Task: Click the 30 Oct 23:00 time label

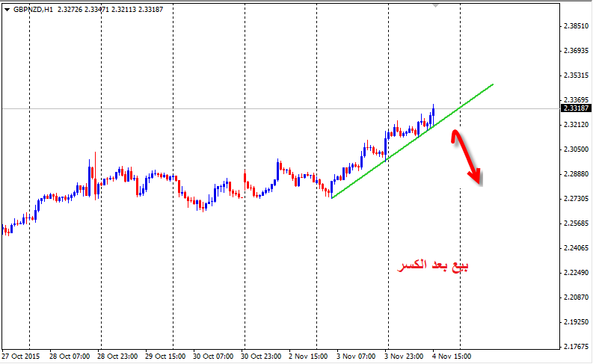Action: [x=261, y=356]
